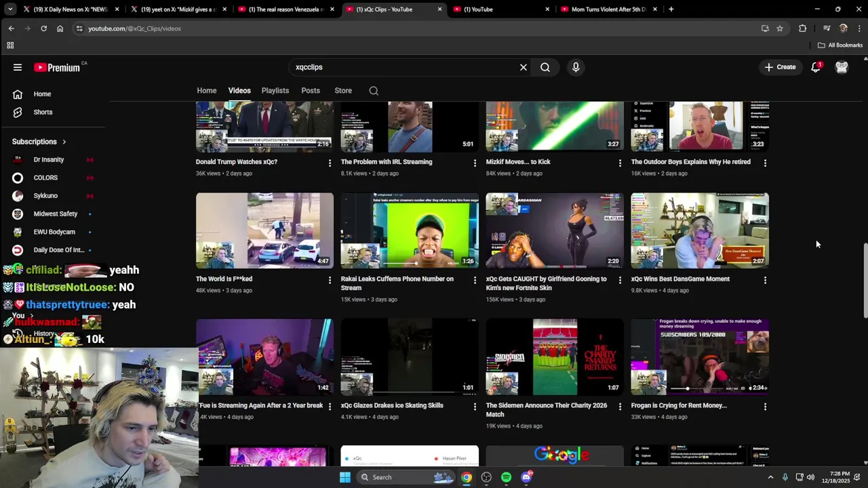Viewport: 868px width, 488px height.
Task: Open the YouTube hamburger guide menu
Action: tap(18, 67)
